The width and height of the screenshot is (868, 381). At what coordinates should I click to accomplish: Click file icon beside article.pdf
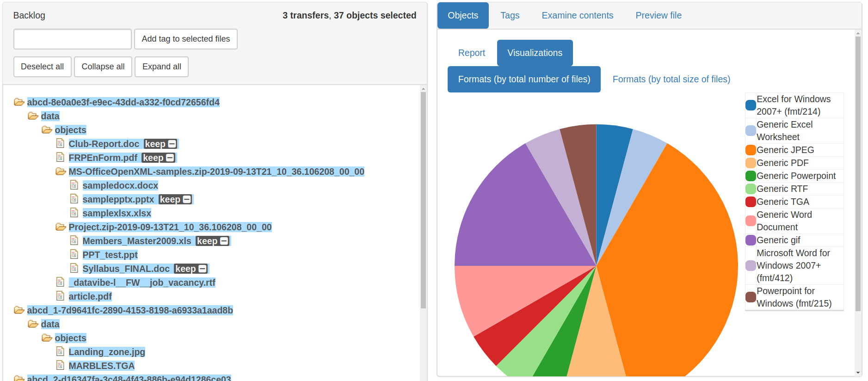pos(60,296)
